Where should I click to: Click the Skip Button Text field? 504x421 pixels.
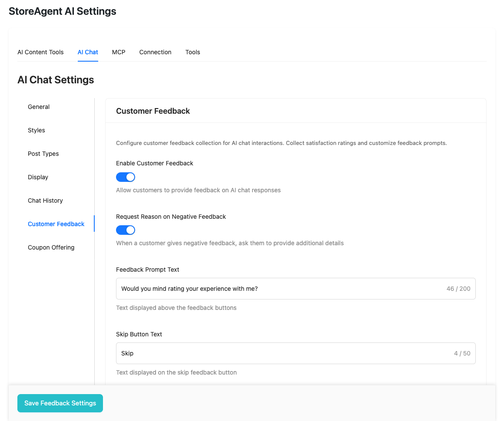click(x=296, y=353)
